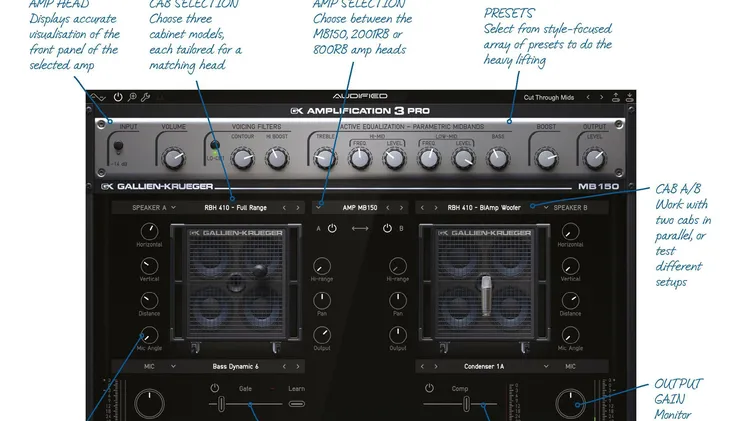Click the Hi Boost knob
This screenshot has width=750, height=421.
coord(276,158)
